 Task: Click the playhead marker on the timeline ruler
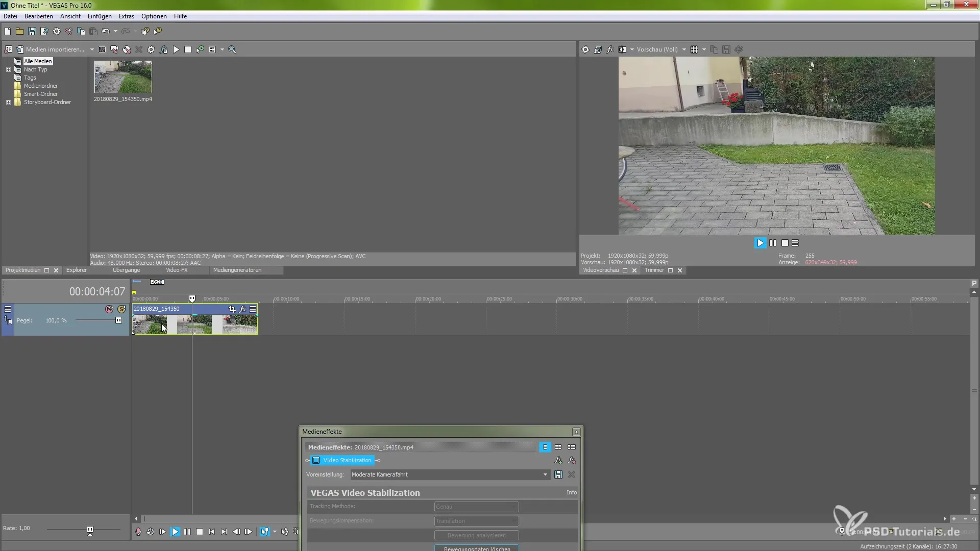point(192,298)
